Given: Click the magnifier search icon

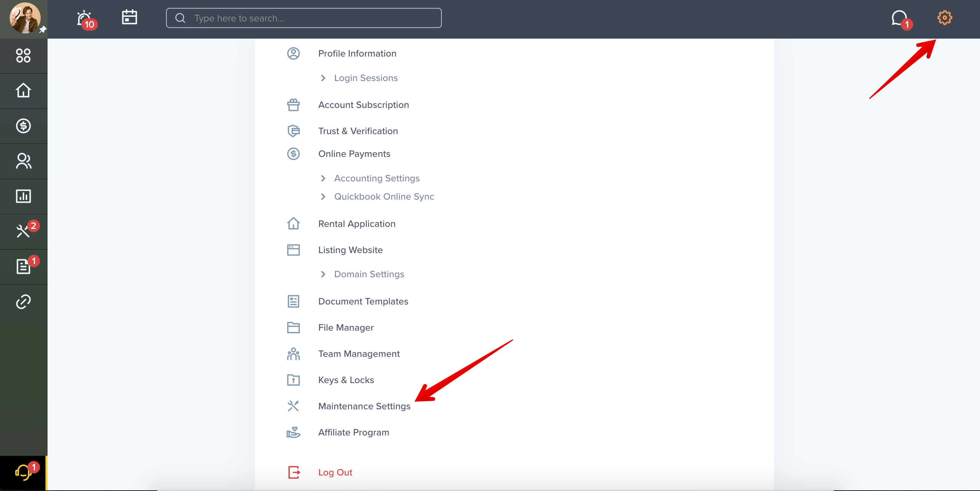Looking at the screenshot, I should [x=180, y=18].
